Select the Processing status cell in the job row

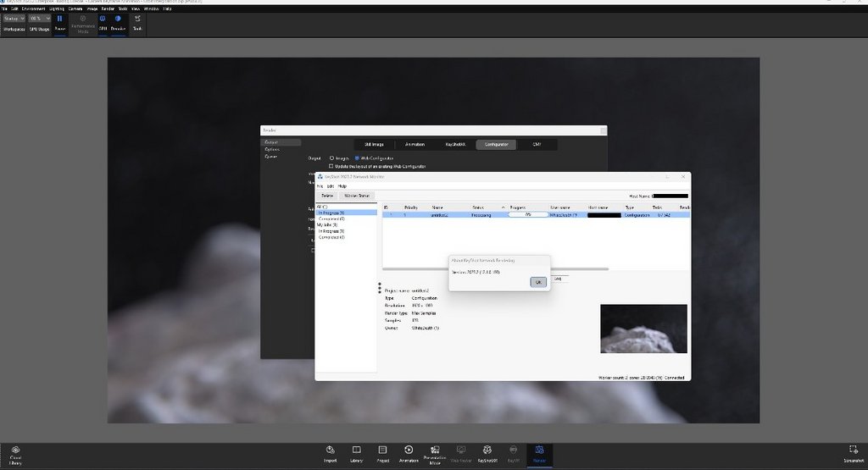[x=481, y=214]
